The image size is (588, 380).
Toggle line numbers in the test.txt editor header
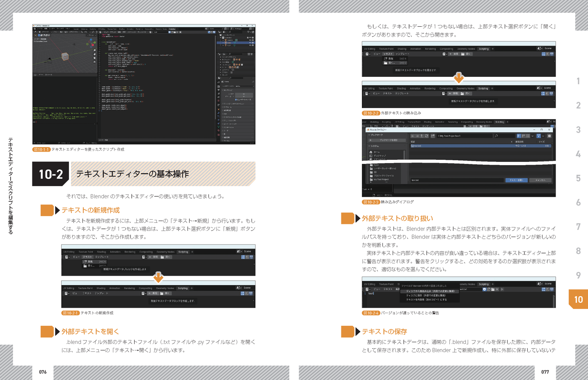pos(542,289)
